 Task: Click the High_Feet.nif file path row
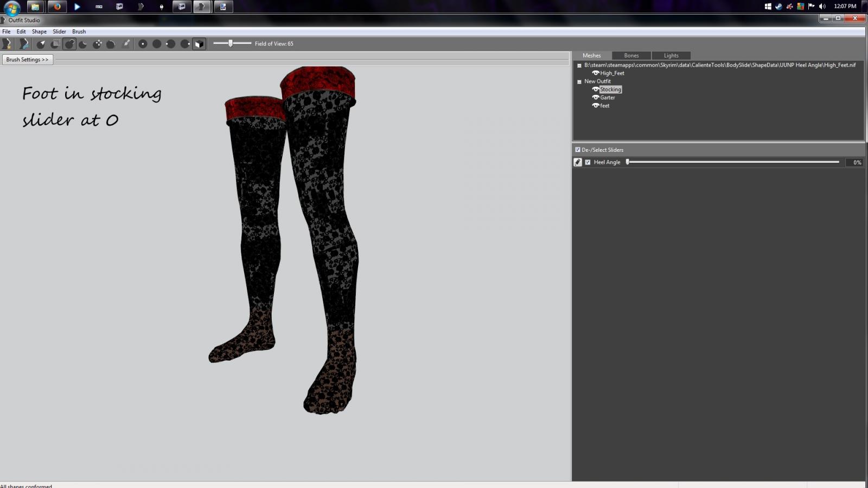(x=720, y=65)
